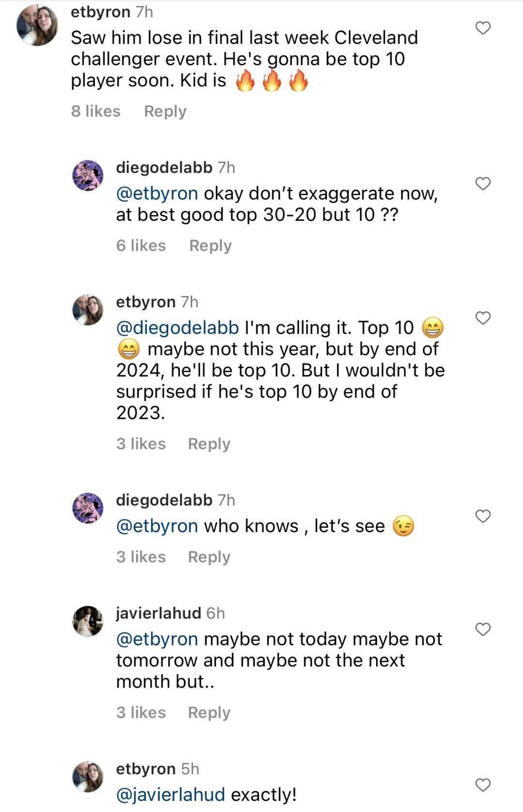The image size is (523, 812).
Task: Tap @etbyron mention in 'don't exaggerate' reply
Action: coord(157,194)
